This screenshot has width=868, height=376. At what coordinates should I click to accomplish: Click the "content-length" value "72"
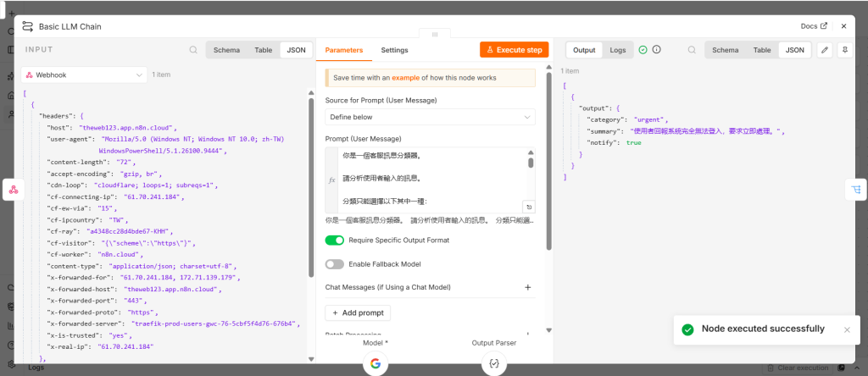coord(125,162)
